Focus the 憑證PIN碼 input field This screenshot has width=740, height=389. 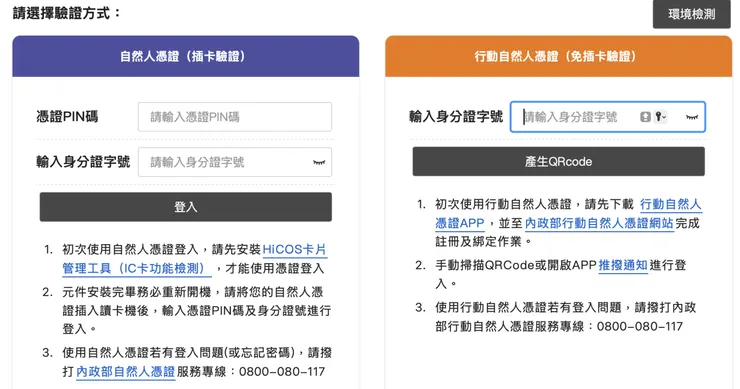235,117
